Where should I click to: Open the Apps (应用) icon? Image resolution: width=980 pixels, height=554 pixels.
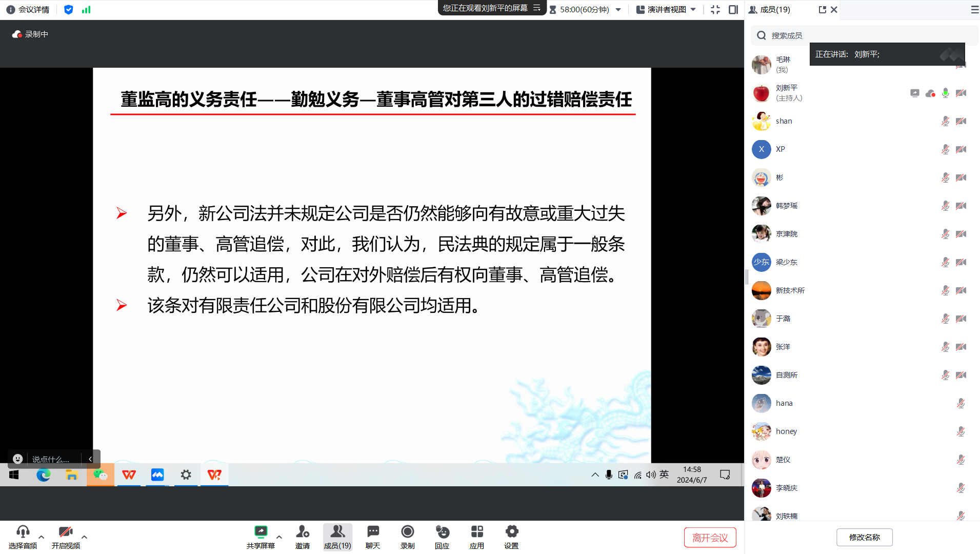(477, 532)
